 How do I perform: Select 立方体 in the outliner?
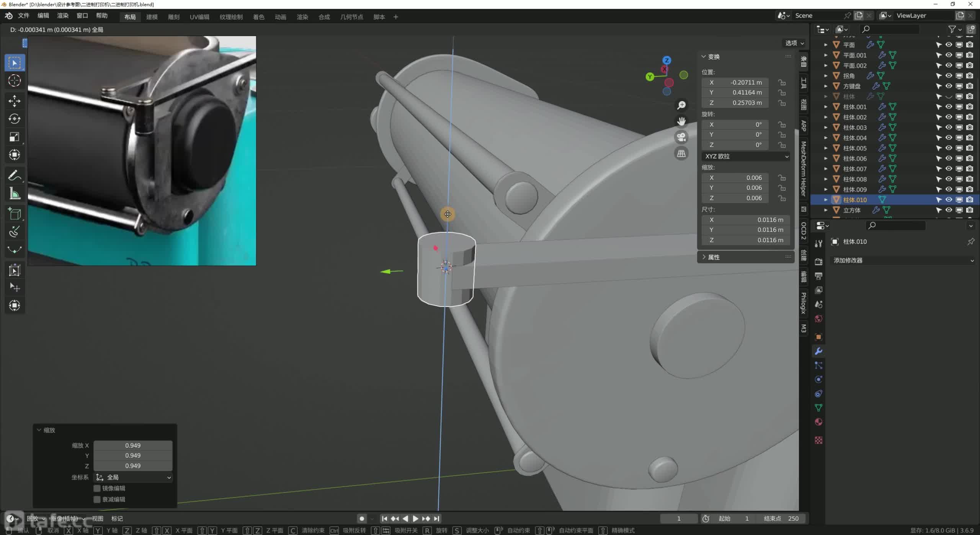click(851, 210)
